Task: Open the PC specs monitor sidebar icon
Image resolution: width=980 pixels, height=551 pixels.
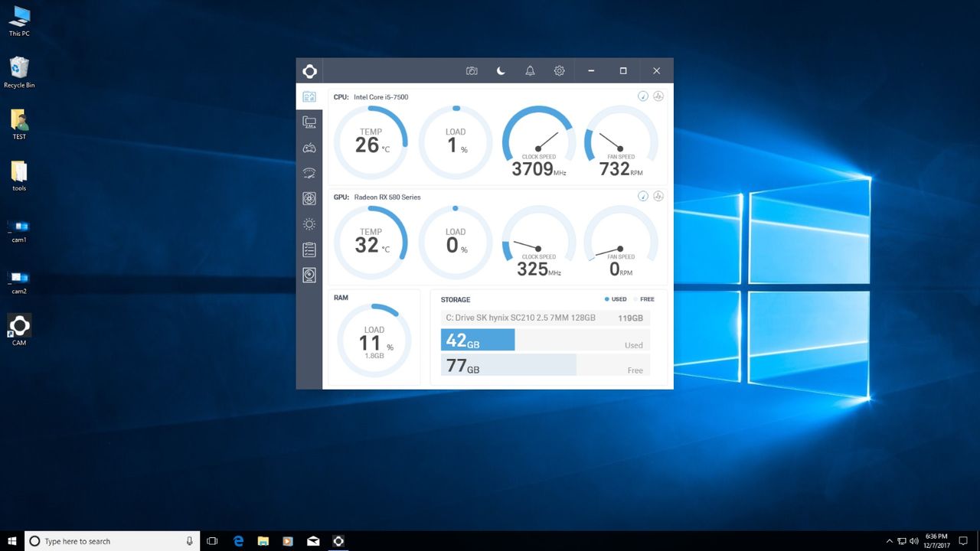Action: [x=309, y=122]
